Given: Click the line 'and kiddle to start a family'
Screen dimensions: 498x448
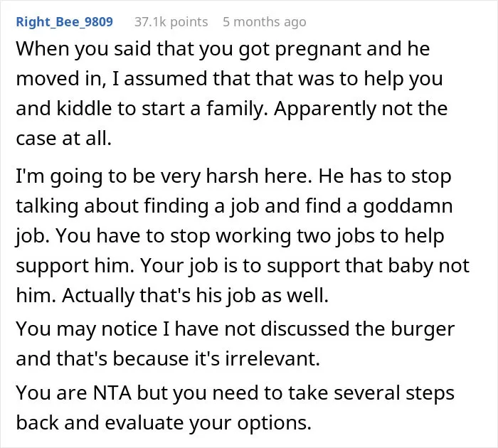Looking at the screenshot, I should (232, 109).
